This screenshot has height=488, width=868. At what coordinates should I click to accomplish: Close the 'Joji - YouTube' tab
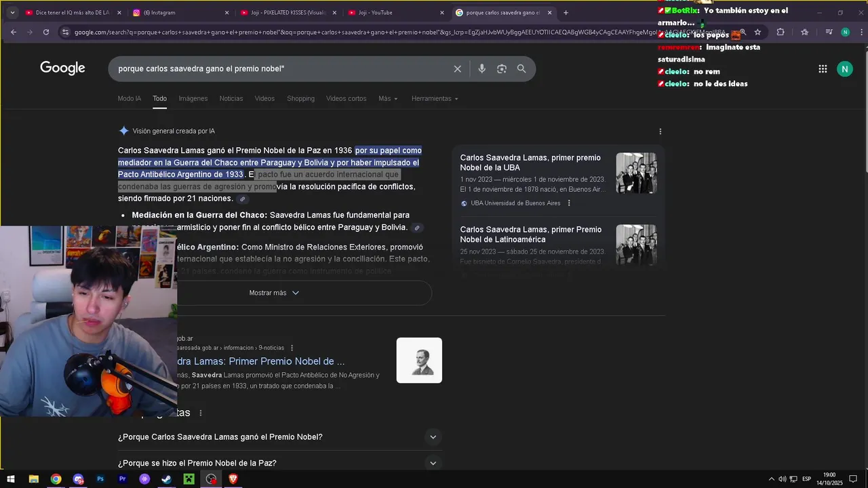[x=442, y=12]
